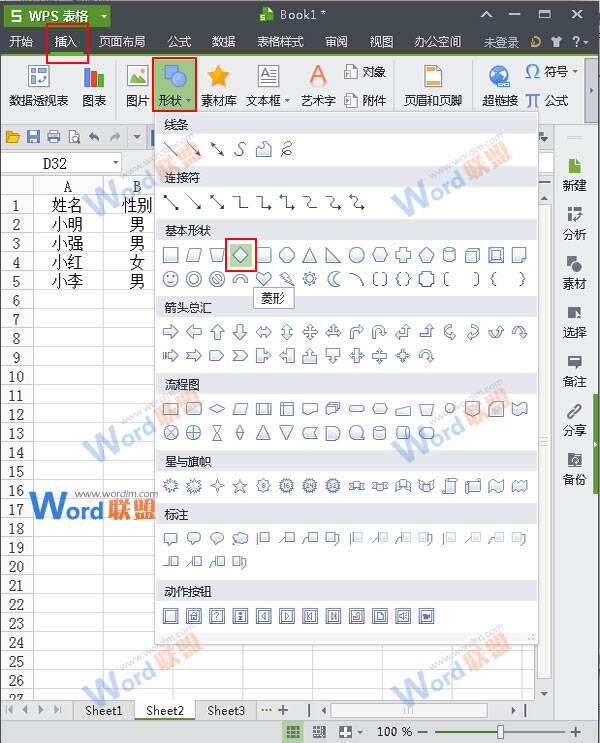Select the five-point star shape
Viewport: 600px width, 743px height.
tap(240, 486)
